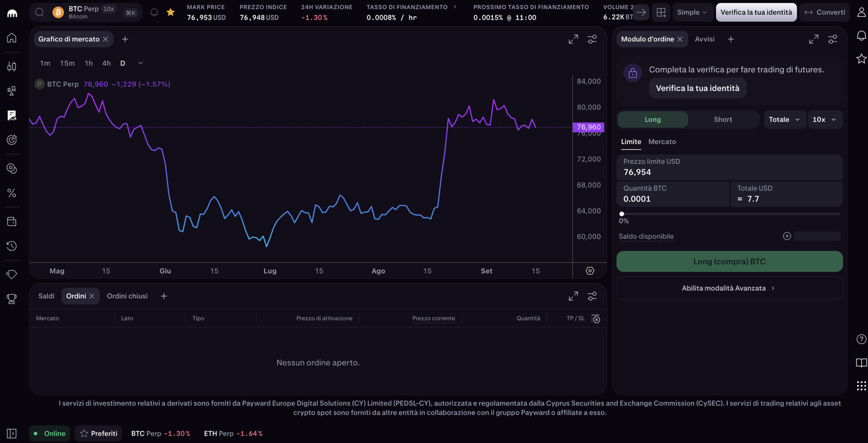Open the history clock icon in sidebar
This screenshot has height=443, width=868.
[x=11, y=246]
